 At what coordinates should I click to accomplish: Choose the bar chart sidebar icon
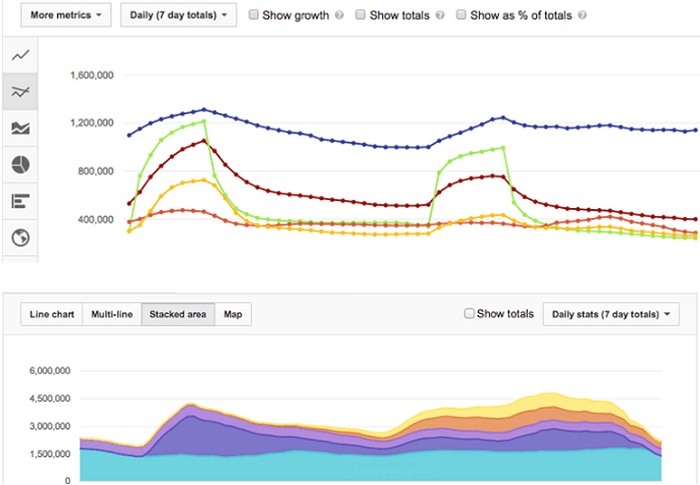(x=20, y=201)
